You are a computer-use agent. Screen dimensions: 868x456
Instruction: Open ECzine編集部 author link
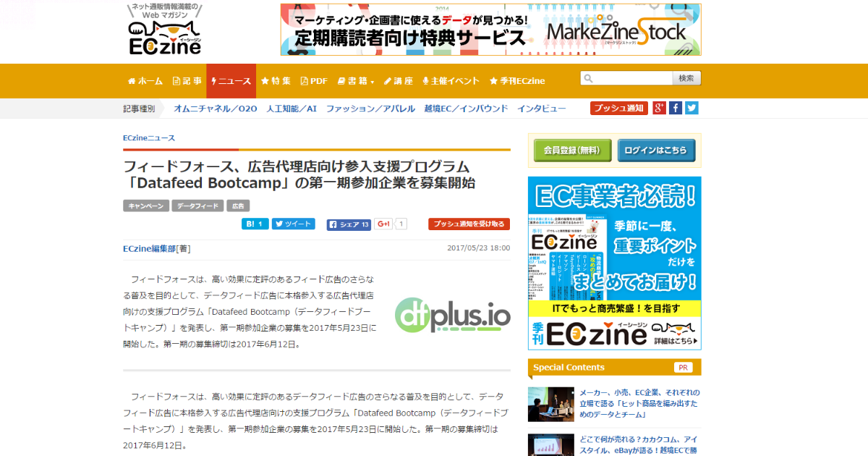[x=150, y=248]
